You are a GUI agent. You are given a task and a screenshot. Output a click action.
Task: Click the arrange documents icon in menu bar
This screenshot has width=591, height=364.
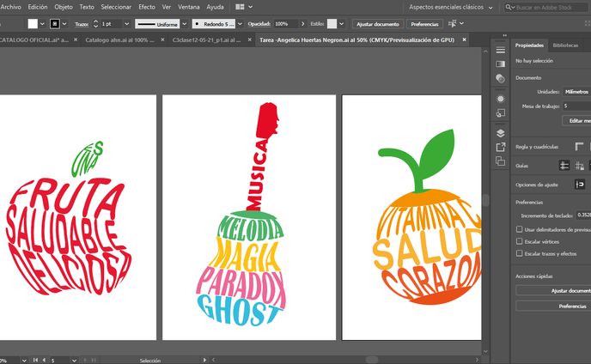240,7
